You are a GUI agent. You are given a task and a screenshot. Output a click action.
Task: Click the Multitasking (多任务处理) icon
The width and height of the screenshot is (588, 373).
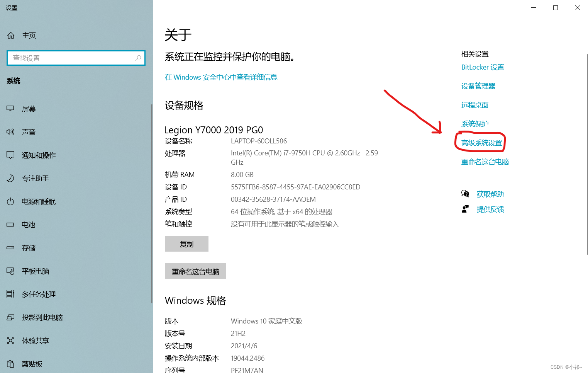click(10, 294)
